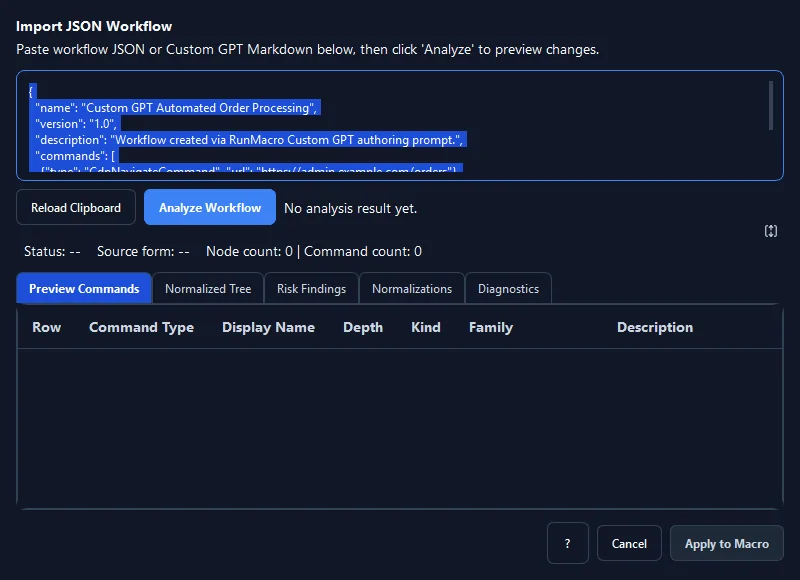
Task: Click the "name" line in the JSON
Action: (176, 108)
